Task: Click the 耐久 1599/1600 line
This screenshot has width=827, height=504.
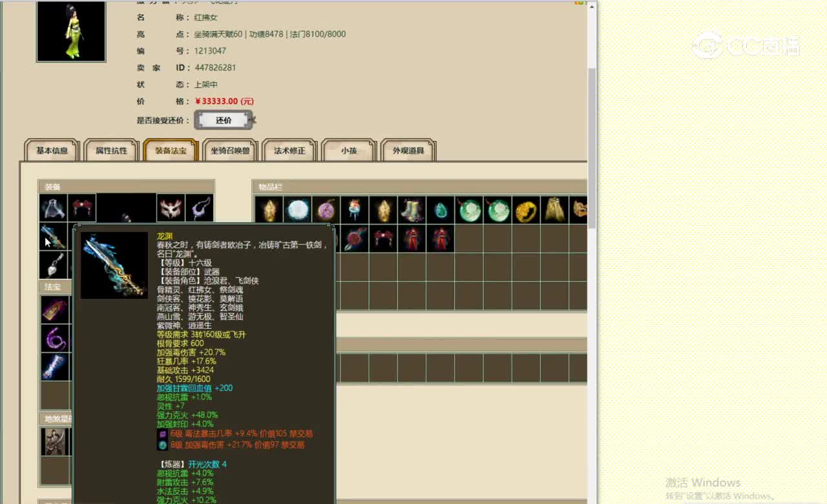Action: point(183,379)
